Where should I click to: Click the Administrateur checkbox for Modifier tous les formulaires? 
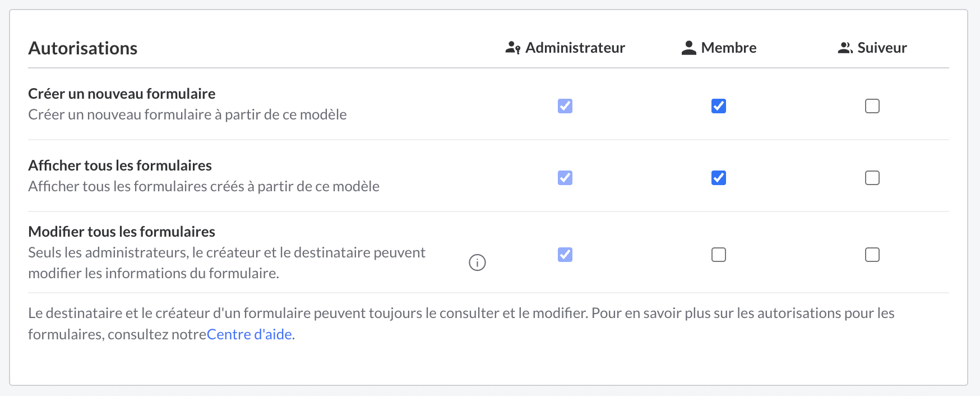[565, 255]
